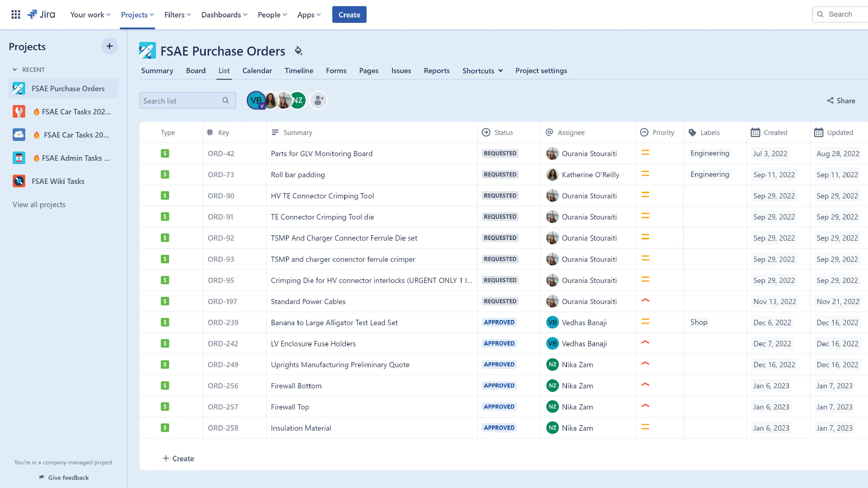The width and height of the screenshot is (868, 488).
Task: Click the plus icon to create a project
Action: pyautogui.click(x=110, y=46)
